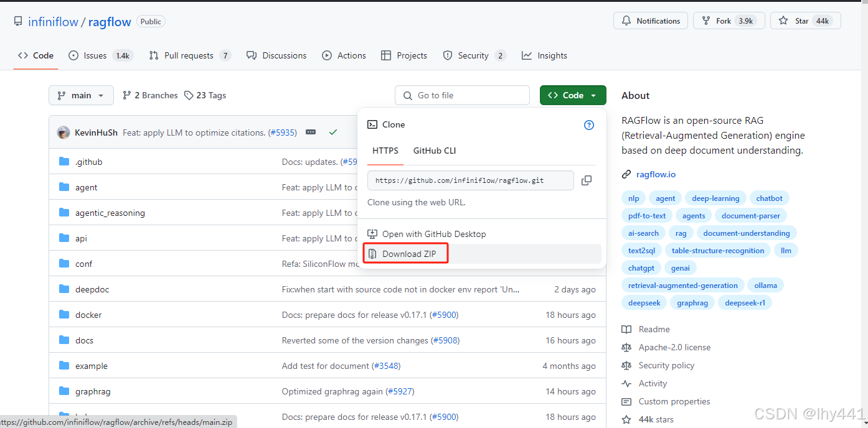Click the table-structure-recognition topic tag
The width and height of the screenshot is (868, 428).
pyautogui.click(x=718, y=251)
